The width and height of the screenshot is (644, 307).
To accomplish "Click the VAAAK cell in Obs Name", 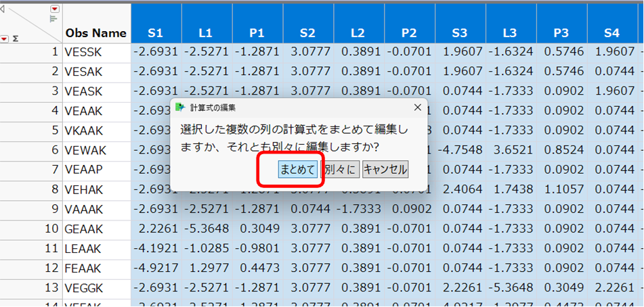I will click(97, 210).
